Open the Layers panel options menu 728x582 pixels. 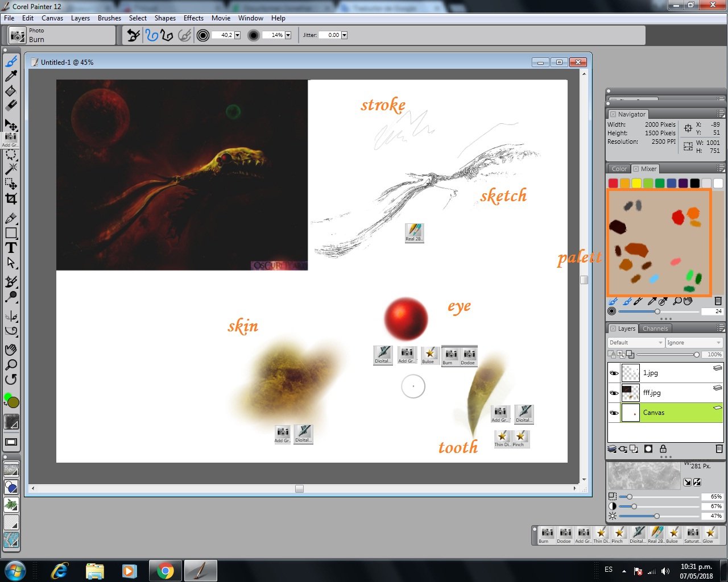[721, 329]
